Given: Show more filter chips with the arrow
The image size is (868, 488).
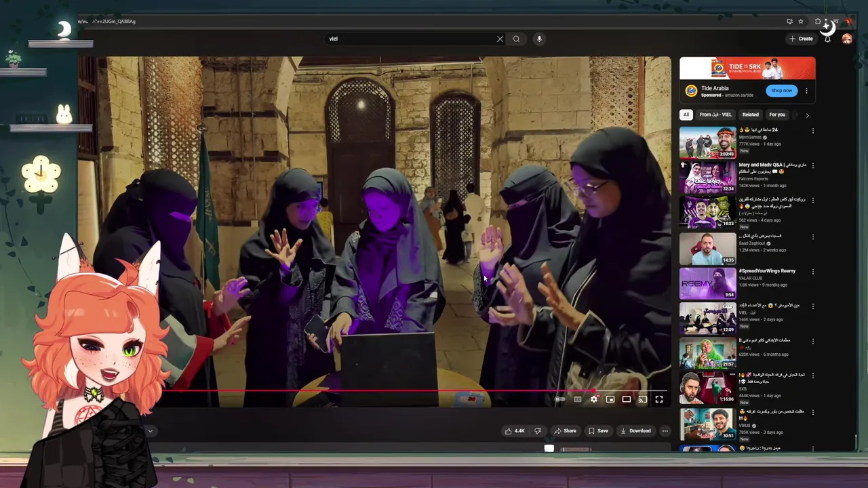Looking at the screenshot, I should 807,115.
